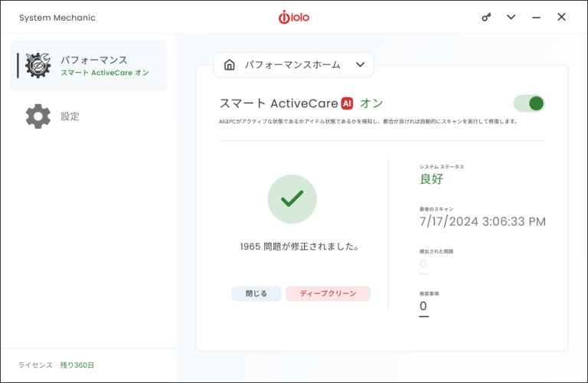Click the 1965 問題が修正されました message
Screen dimensions: 588x383
tap(299, 247)
